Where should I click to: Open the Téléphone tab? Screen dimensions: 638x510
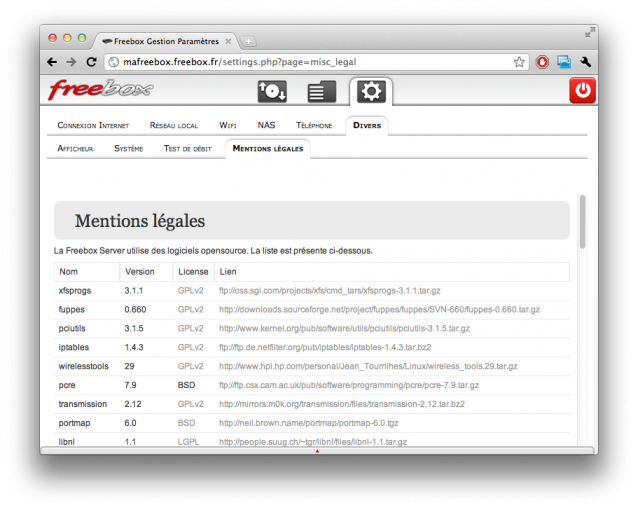[314, 125]
